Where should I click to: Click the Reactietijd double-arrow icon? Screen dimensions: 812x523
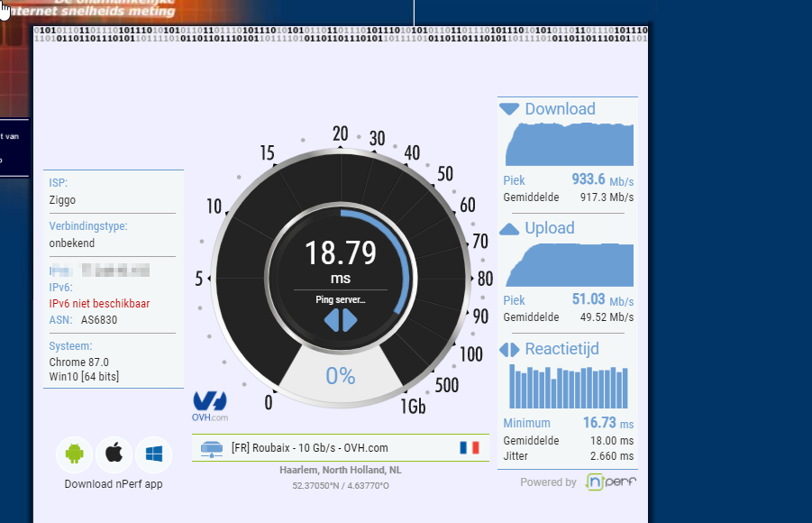point(509,349)
